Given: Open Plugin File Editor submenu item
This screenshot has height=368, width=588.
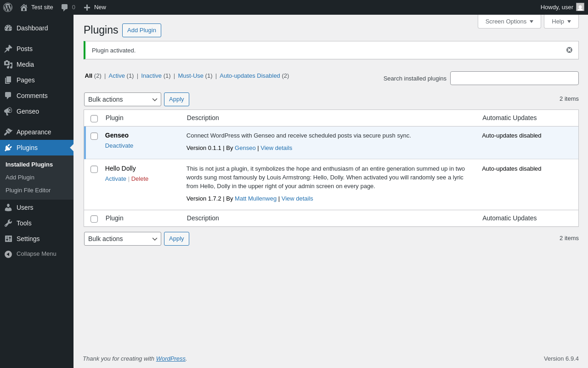Looking at the screenshot, I should coord(28,190).
